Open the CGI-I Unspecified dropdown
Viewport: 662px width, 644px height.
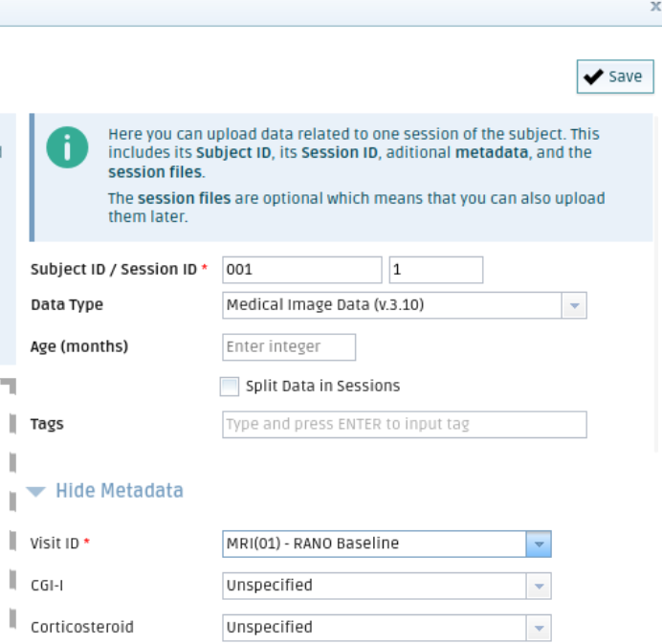pyautogui.click(x=374, y=586)
